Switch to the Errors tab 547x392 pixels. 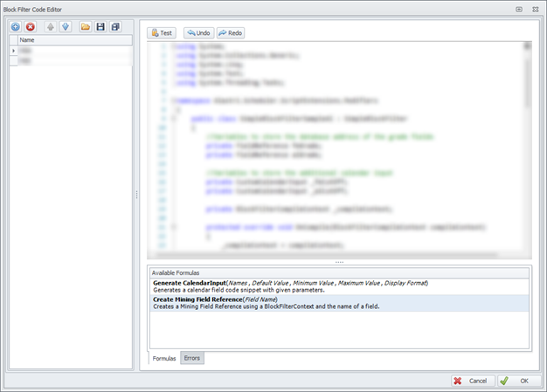[192, 358]
